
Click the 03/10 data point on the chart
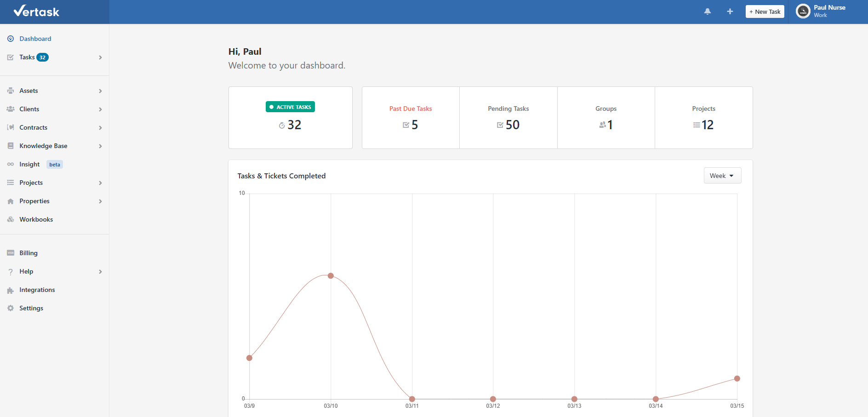(x=331, y=275)
